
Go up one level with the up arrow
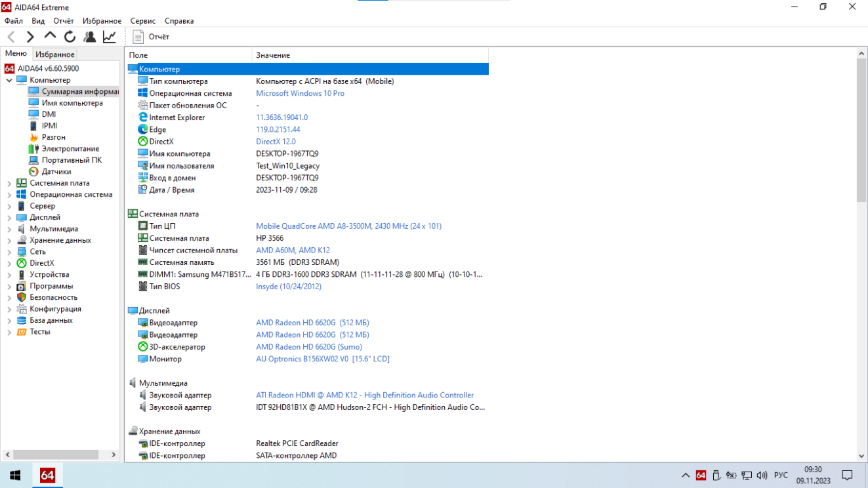tap(50, 36)
